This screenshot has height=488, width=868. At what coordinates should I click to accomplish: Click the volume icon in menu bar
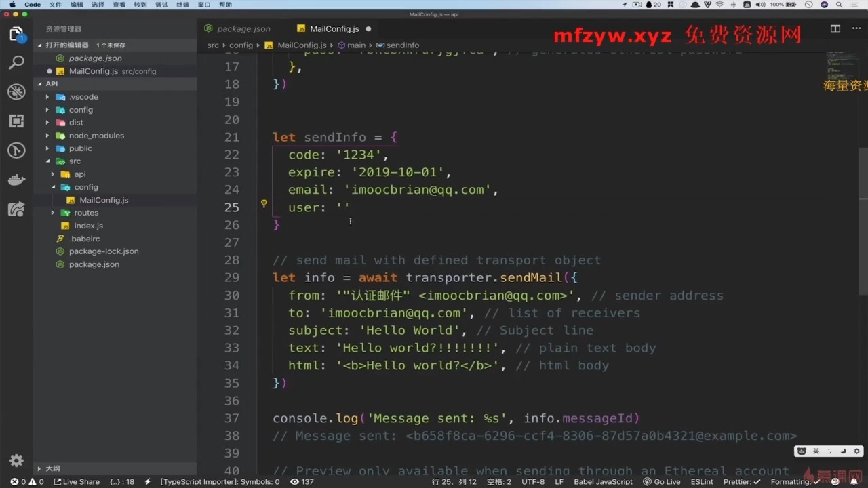point(761,5)
